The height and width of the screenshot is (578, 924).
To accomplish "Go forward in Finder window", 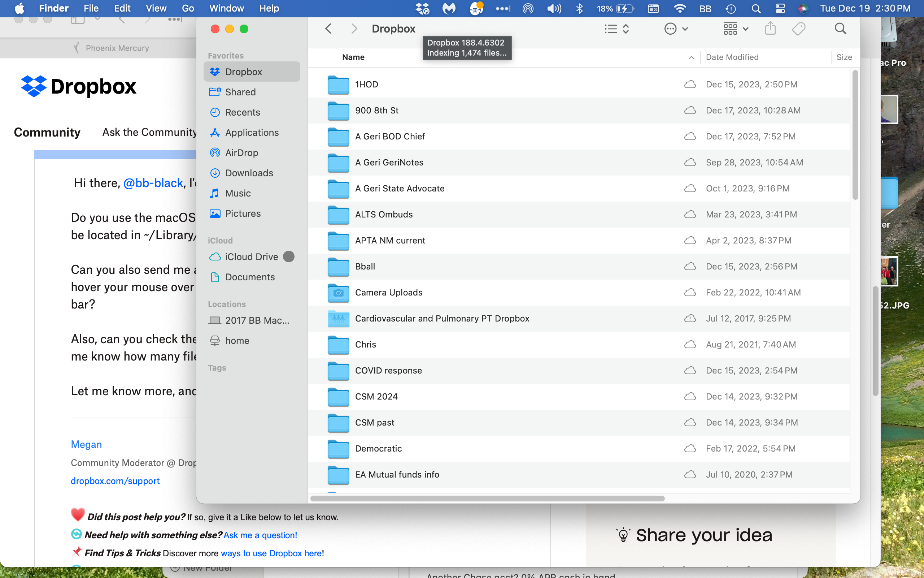I will click(354, 29).
